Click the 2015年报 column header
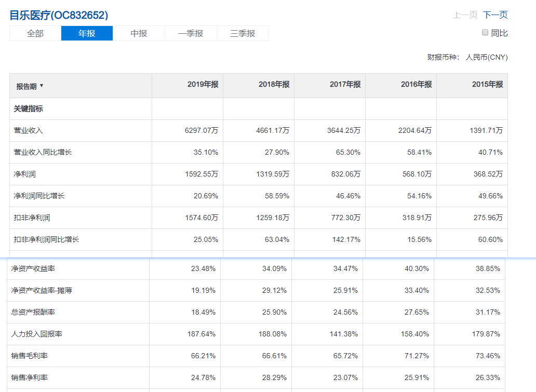This screenshot has height=392, width=536. 487,85
